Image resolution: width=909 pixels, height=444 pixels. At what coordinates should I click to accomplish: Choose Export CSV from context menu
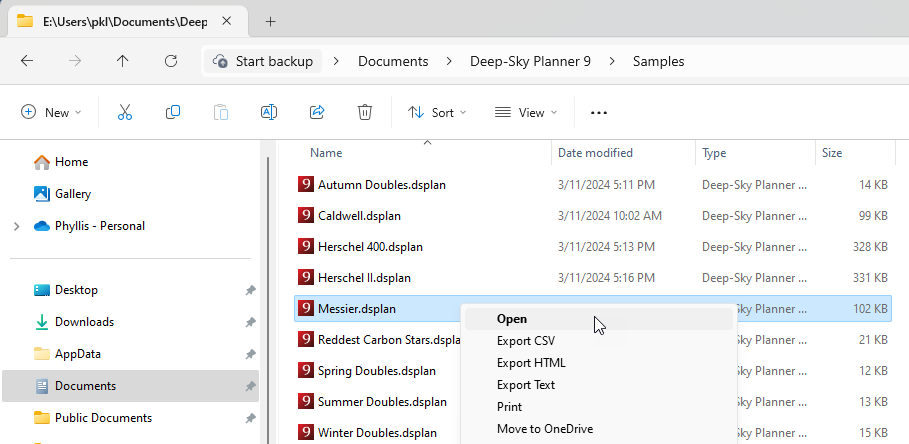click(x=525, y=341)
